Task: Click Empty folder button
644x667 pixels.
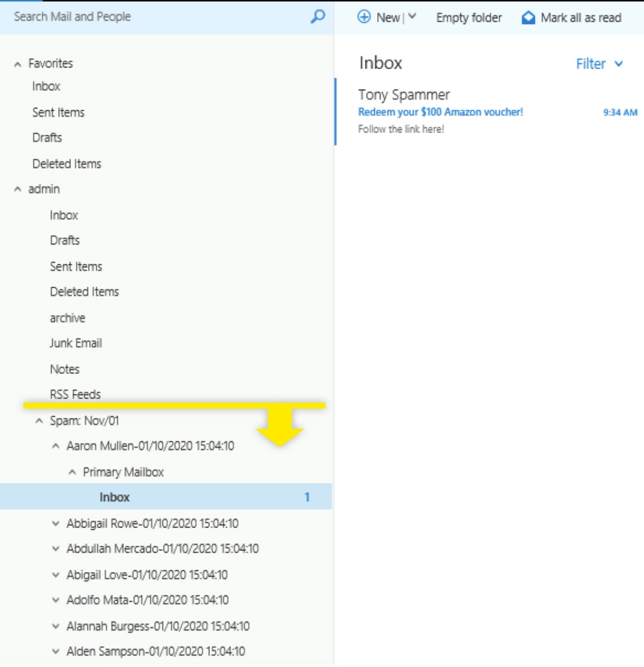Action: [469, 18]
